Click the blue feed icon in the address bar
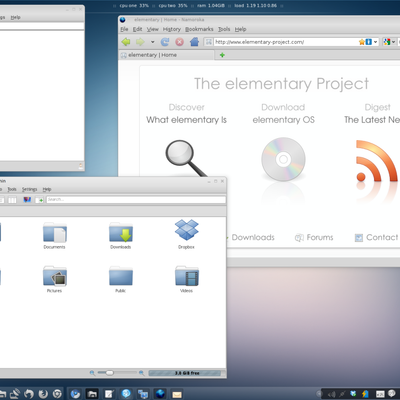 pyautogui.click(x=369, y=42)
